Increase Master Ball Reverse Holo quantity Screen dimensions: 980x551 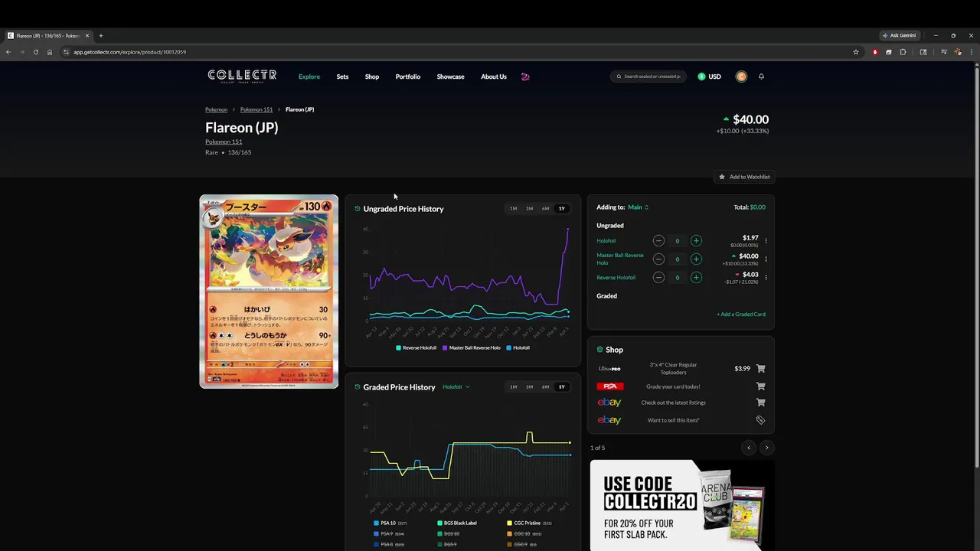pos(696,259)
